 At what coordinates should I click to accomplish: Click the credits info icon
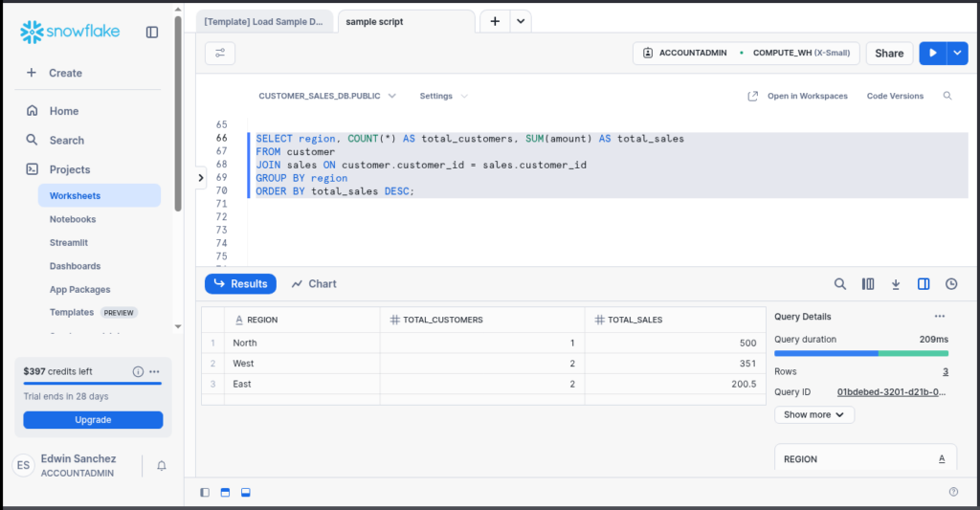click(138, 371)
